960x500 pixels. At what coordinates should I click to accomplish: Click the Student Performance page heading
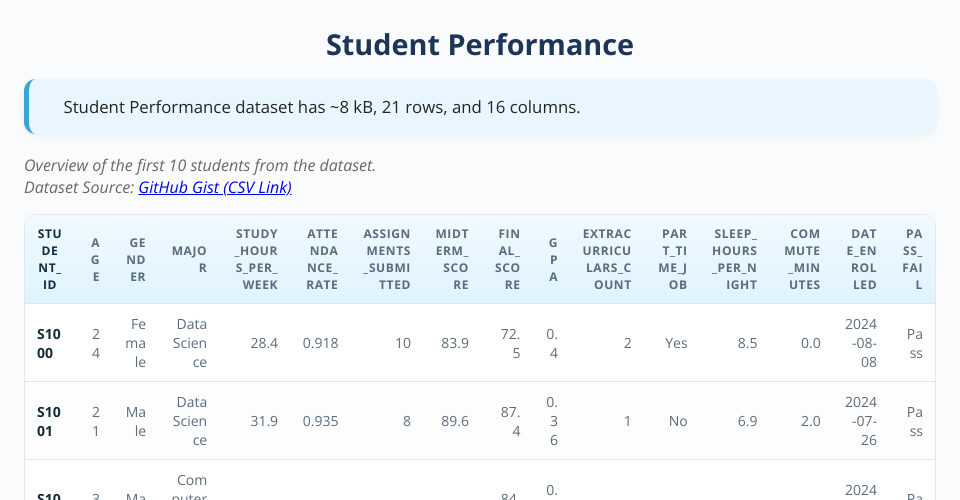[x=480, y=45]
